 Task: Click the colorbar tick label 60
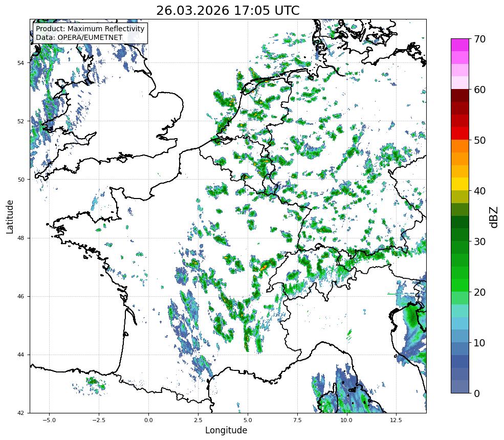click(479, 90)
